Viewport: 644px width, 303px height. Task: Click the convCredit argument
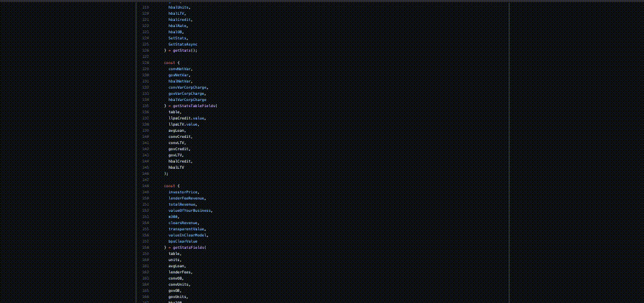click(180, 136)
